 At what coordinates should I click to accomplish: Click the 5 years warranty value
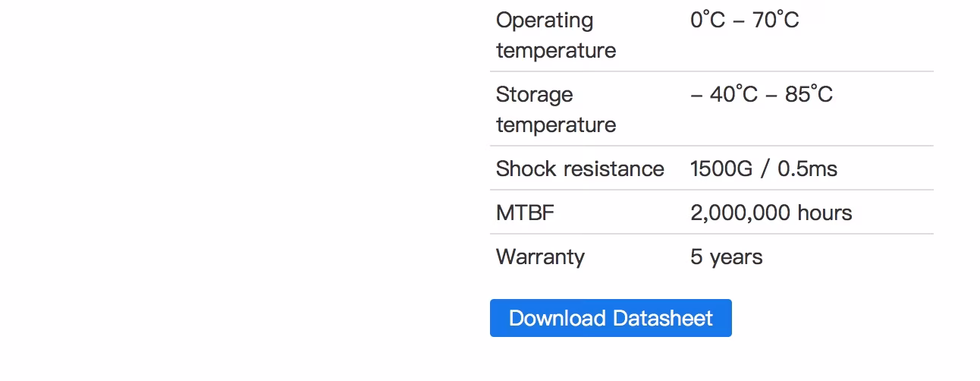(727, 257)
